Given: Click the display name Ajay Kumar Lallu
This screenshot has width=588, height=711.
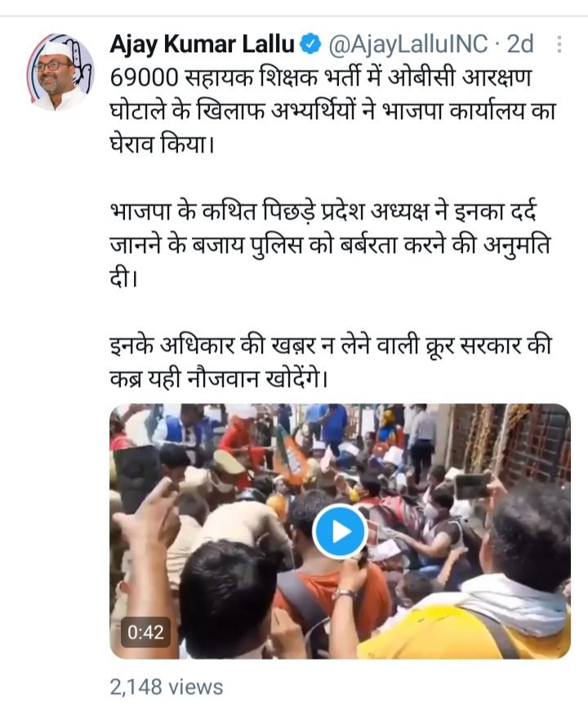Looking at the screenshot, I should coord(203,44).
